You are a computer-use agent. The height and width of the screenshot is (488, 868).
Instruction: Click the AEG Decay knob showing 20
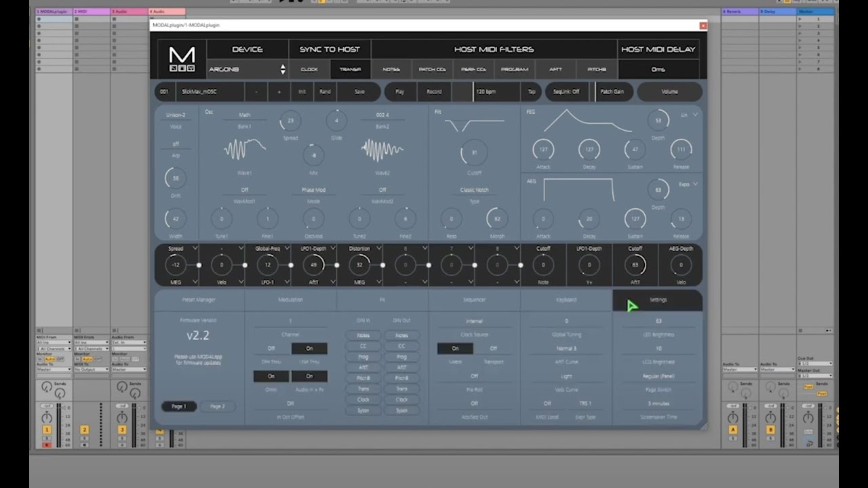589,219
